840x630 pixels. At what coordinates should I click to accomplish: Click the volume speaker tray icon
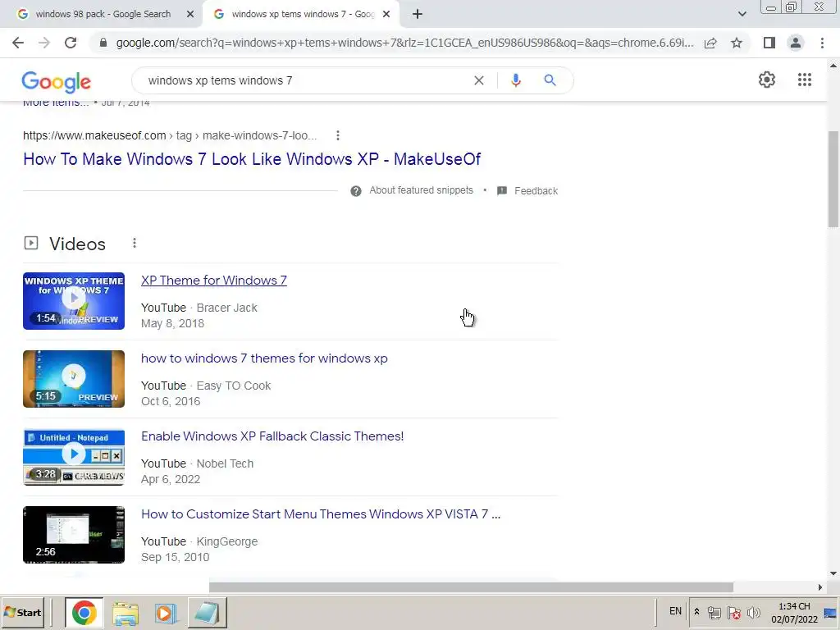coord(754,612)
